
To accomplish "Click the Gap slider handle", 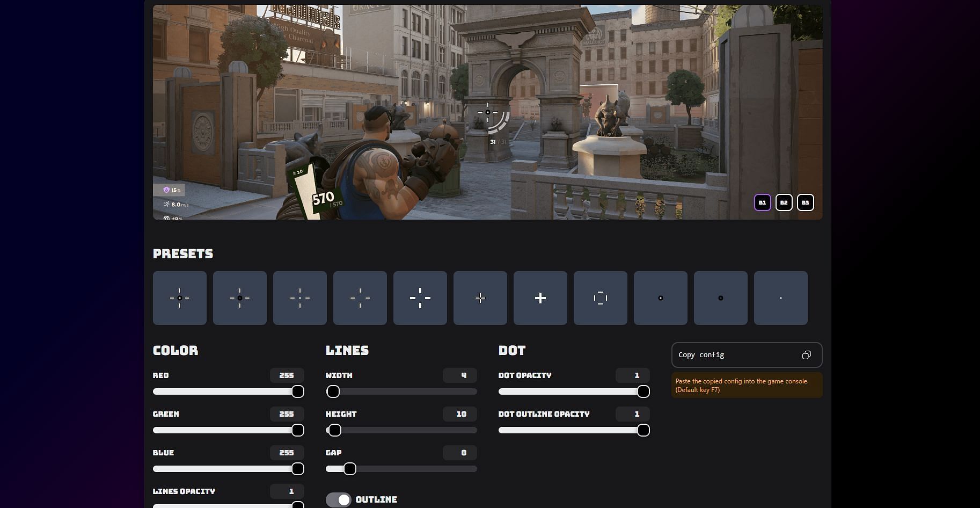I will (x=350, y=469).
